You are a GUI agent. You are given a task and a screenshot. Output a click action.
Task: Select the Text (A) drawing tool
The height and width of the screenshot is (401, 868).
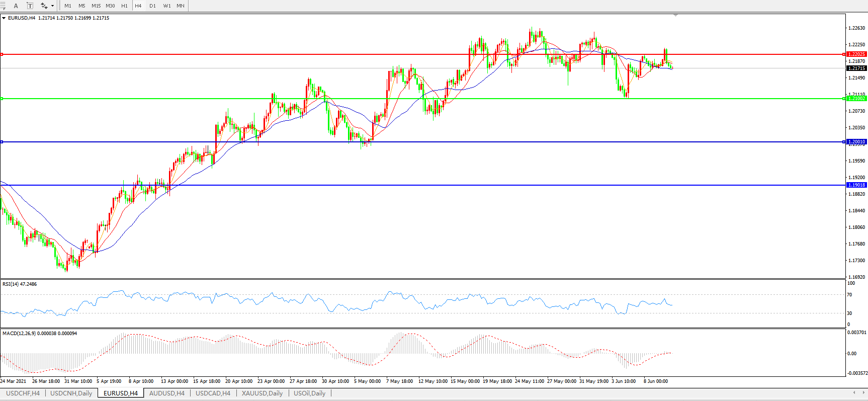(x=16, y=6)
